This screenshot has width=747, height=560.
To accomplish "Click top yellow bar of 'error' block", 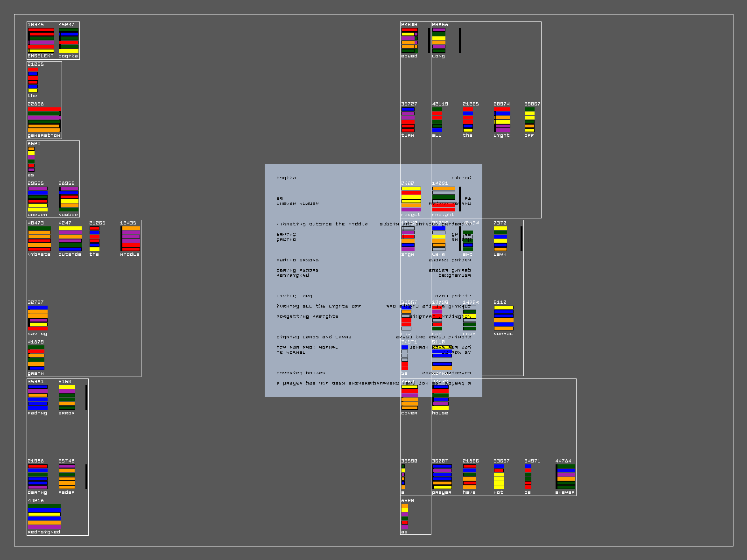I will [x=67, y=387].
